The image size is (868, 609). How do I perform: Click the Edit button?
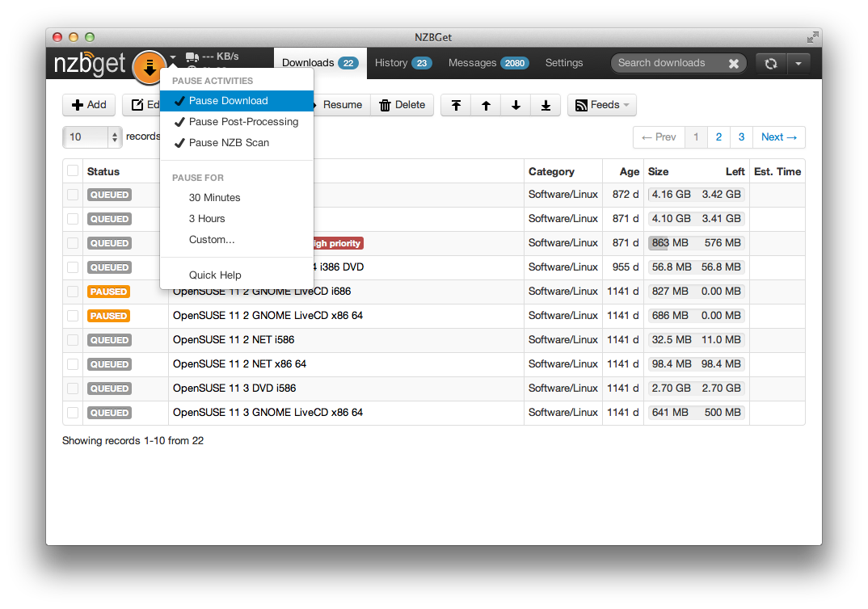pos(141,105)
